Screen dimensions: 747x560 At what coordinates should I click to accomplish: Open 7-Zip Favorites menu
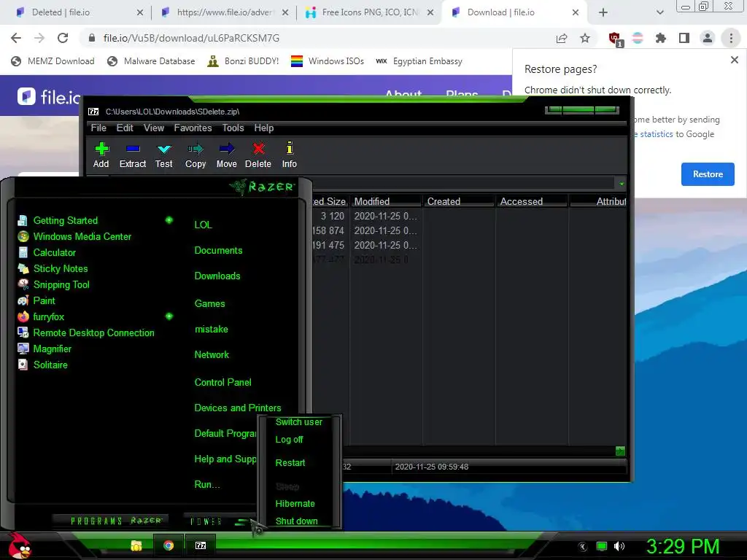pos(193,128)
